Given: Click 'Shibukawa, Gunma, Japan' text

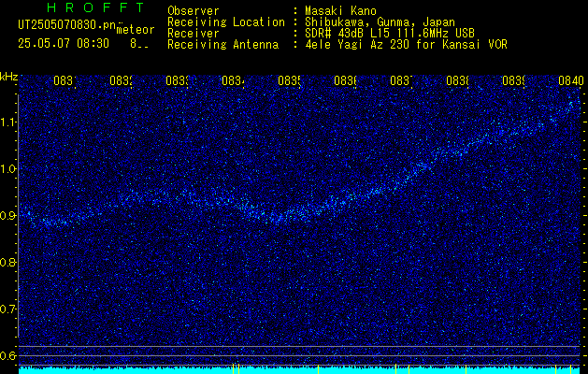Looking at the screenshot, I should click(x=380, y=22).
